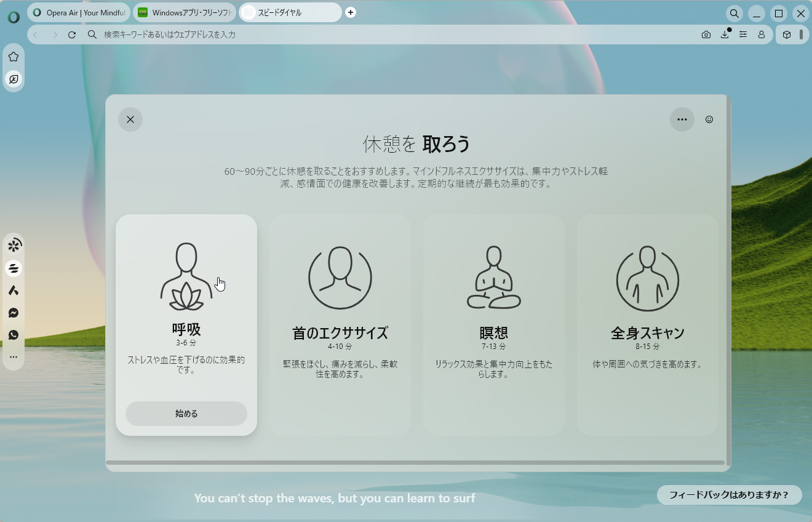Reload the page with the refresh icon
This screenshot has width=812, height=522.
[x=72, y=34]
